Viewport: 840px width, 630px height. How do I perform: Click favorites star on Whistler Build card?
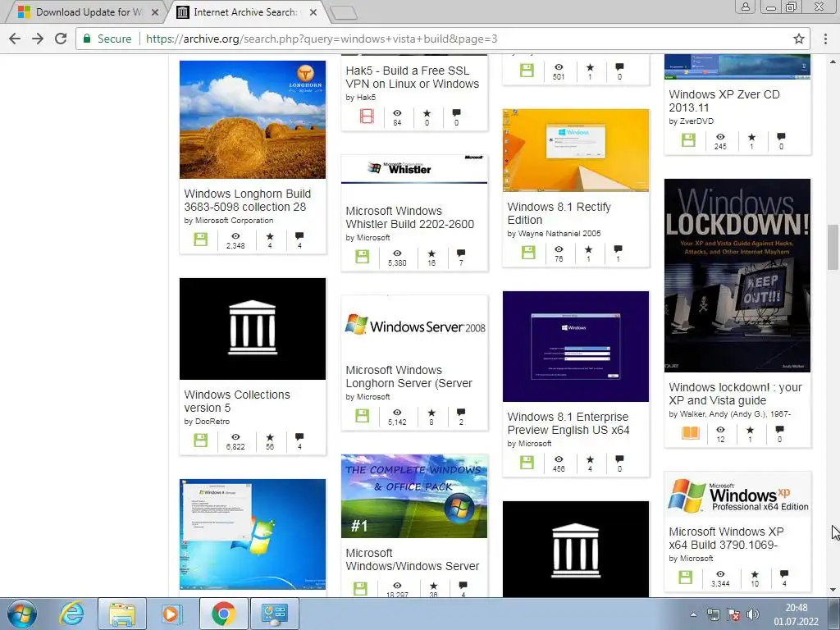[x=431, y=253]
